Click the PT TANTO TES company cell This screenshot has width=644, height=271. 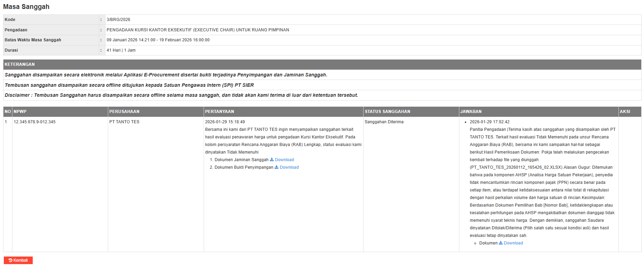point(124,122)
